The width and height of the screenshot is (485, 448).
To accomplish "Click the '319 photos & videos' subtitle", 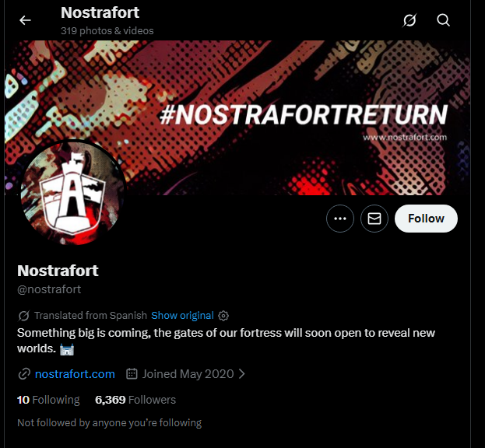I will pyautogui.click(x=107, y=31).
